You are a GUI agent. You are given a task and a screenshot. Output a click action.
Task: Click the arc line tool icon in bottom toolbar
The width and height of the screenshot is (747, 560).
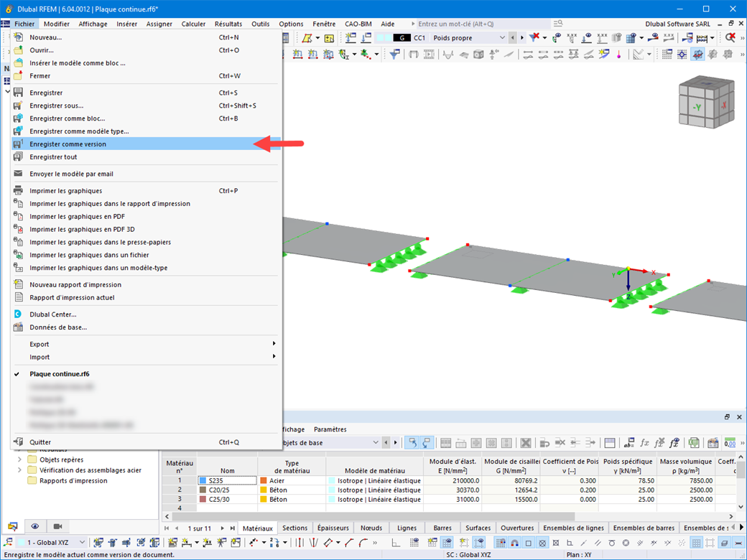click(363, 543)
